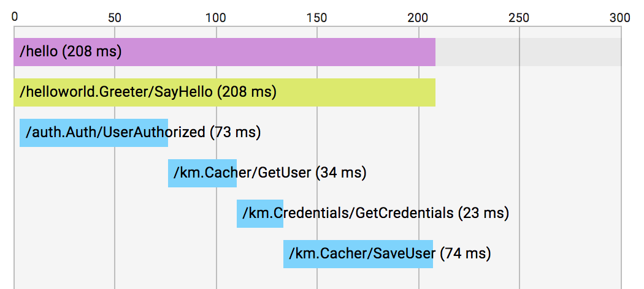Click the blue /km.Credentials/GetCredentials span bar
Image resolution: width=644 pixels, height=289 pixels.
coord(260,214)
